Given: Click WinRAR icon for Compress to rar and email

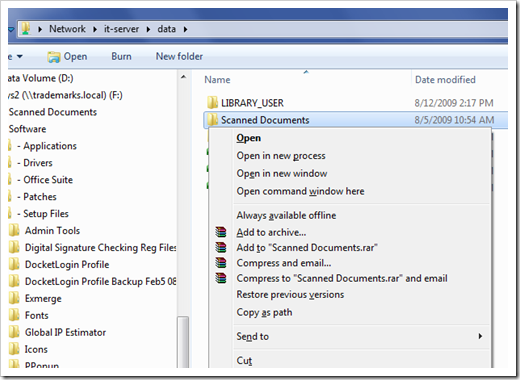Looking at the screenshot, I should pos(221,278).
